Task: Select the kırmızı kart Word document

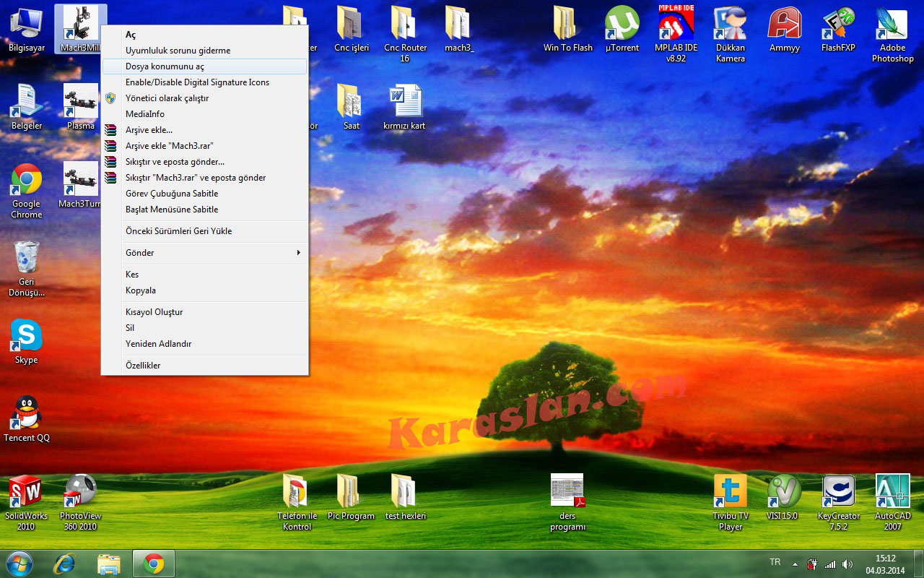Action: click(405, 107)
